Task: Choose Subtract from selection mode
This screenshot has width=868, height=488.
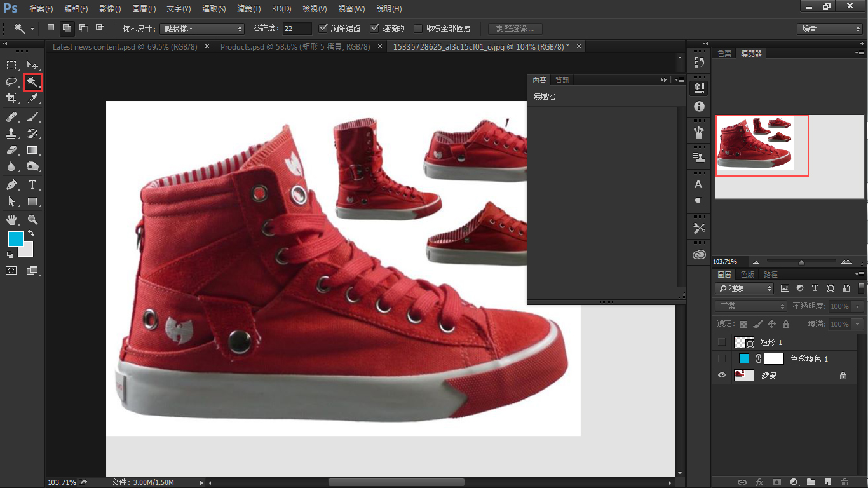Action: (83, 28)
